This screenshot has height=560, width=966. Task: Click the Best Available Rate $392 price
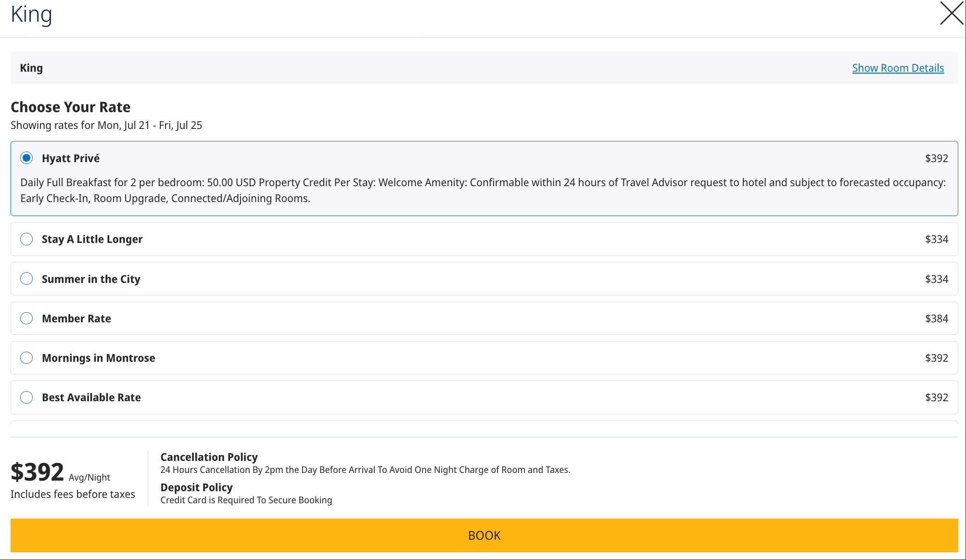pos(936,397)
